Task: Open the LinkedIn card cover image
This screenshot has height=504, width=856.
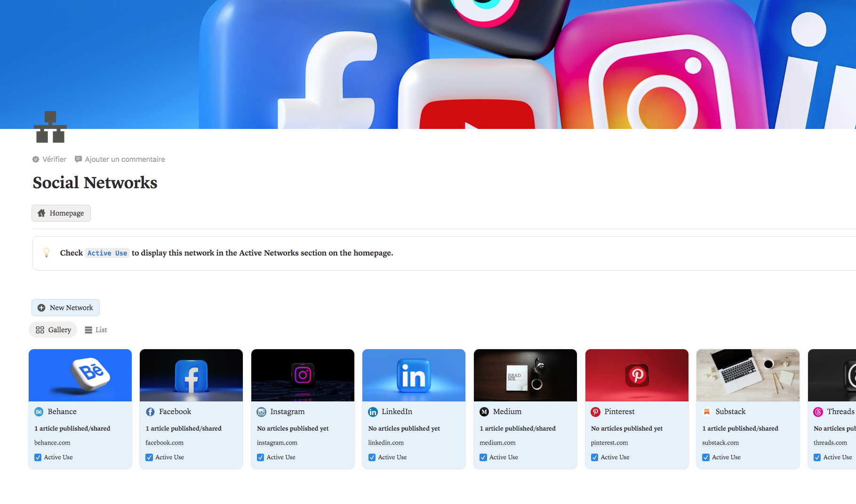Action: [x=414, y=375]
